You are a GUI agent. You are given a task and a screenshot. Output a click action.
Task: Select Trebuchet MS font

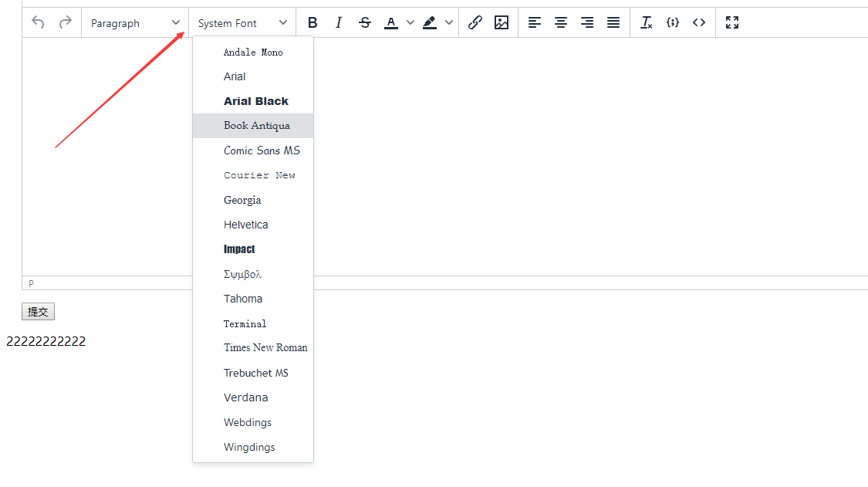pyautogui.click(x=253, y=373)
